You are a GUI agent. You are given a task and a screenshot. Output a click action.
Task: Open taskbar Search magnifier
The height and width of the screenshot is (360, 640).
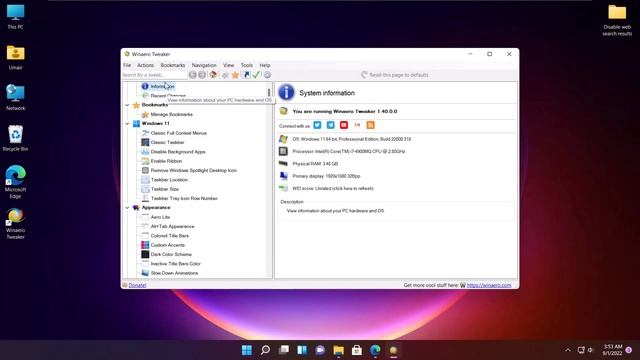pos(265,350)
